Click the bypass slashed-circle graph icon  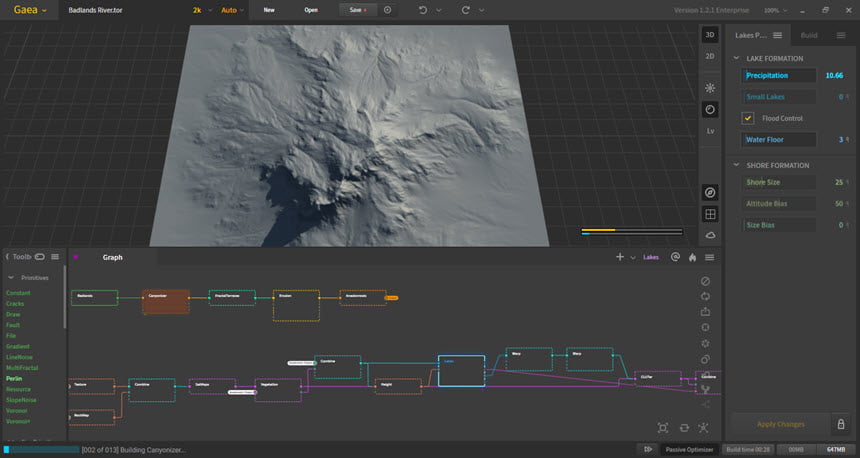[705, 281]
